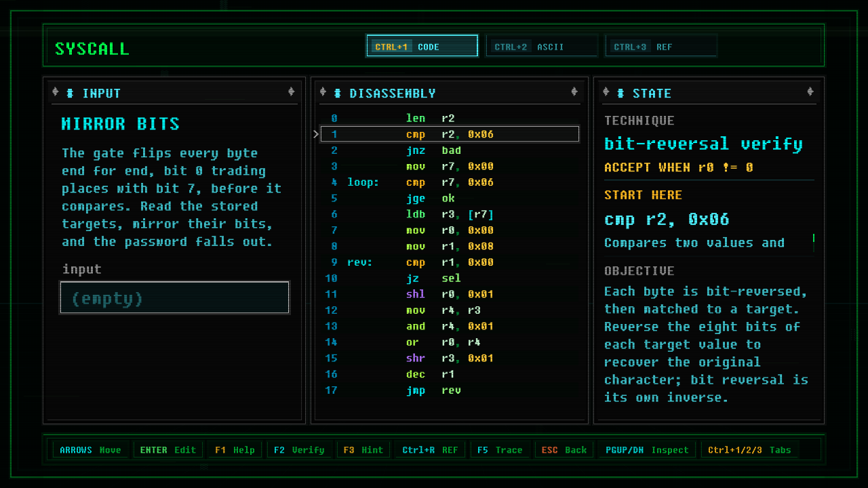Image resolution: width=868 pixels, height=488 pixels.
Task: Click the empty password input field
Action: 175,298
